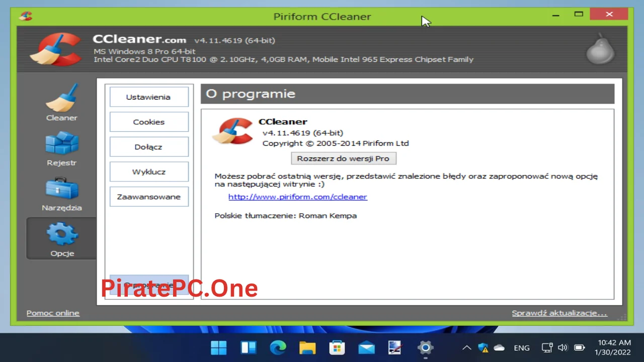This screenshot has height=362, width=644.
Task: Show hidden tray icons chevron
Action: 467,347
